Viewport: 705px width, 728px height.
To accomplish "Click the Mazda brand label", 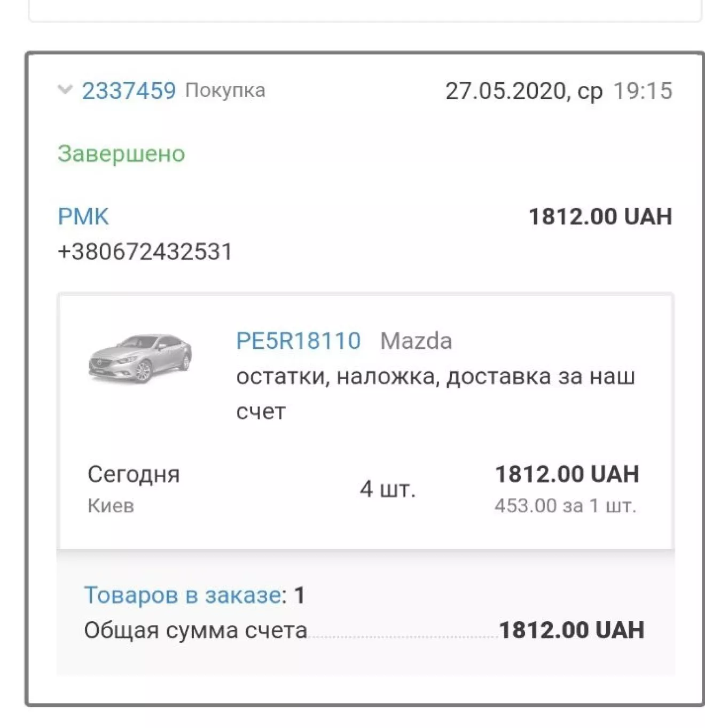I will click(416, 341).
